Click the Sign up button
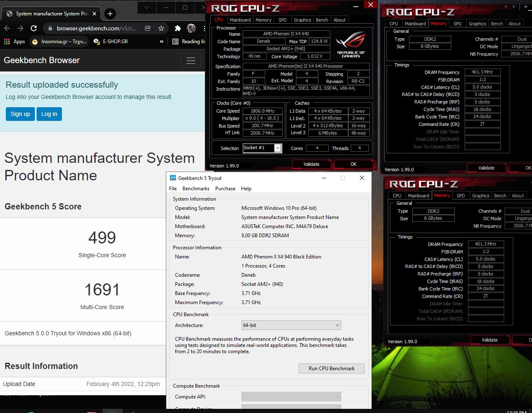532x413 pixels. click(x=20, y=114)
